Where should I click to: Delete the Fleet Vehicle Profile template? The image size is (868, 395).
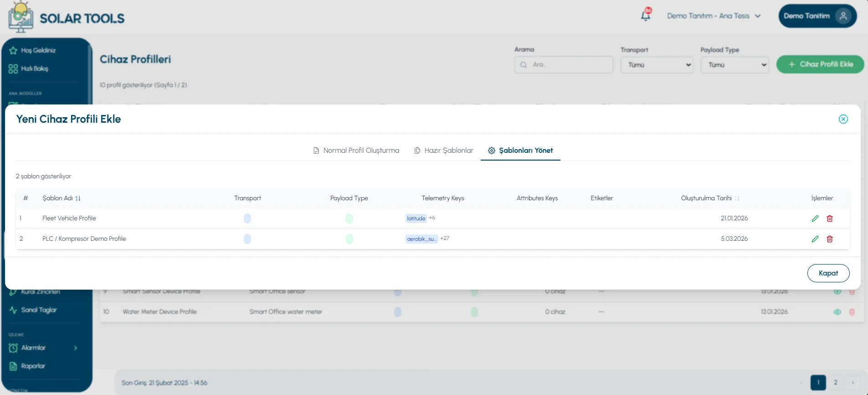830,218
